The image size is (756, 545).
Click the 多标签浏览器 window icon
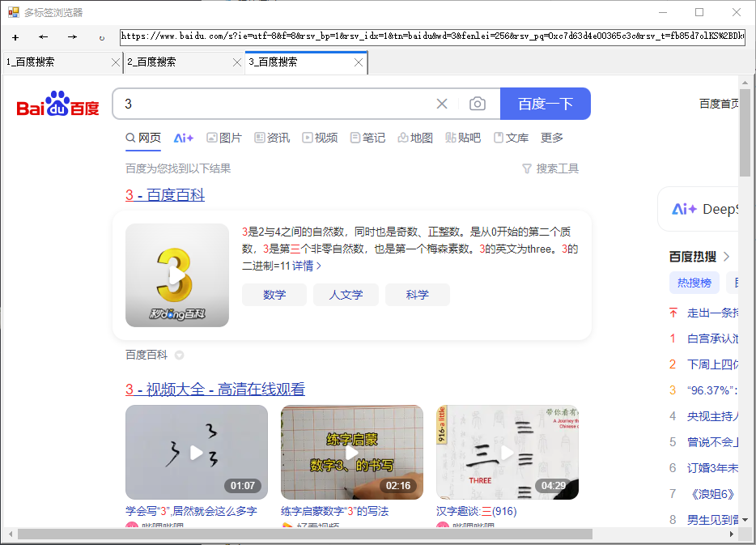coord(14,12)
